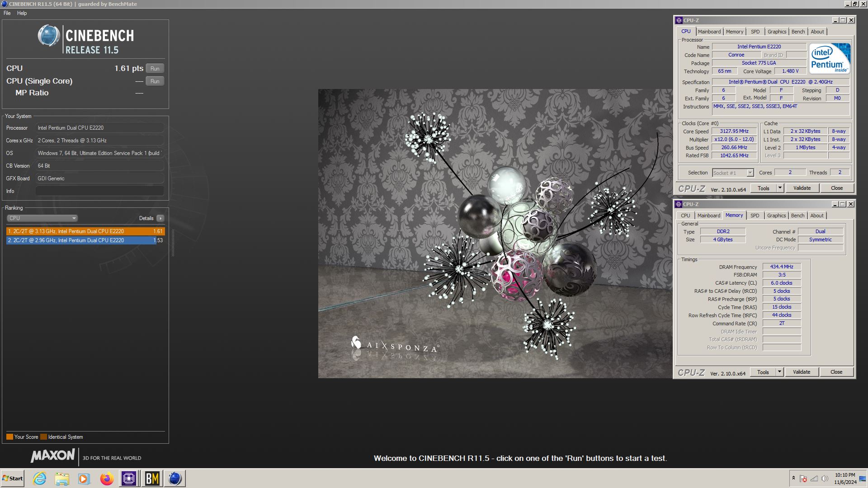Click the orange Your Score legend swatch
This screenshot has height=488, width=868.
pos(9,437)
